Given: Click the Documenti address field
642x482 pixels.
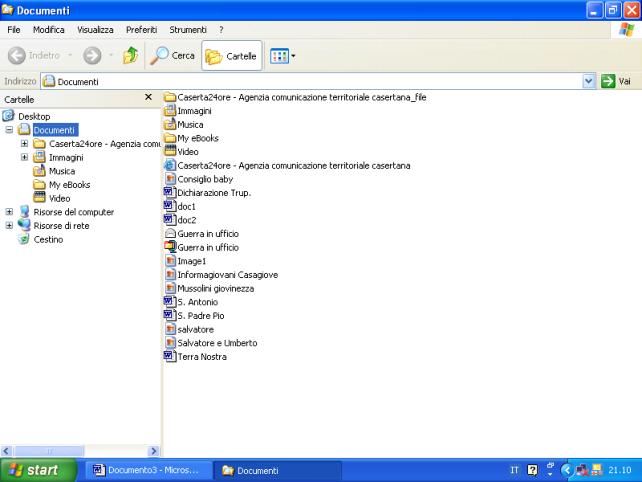Looking at the screenshot, I should pos(311,81).
